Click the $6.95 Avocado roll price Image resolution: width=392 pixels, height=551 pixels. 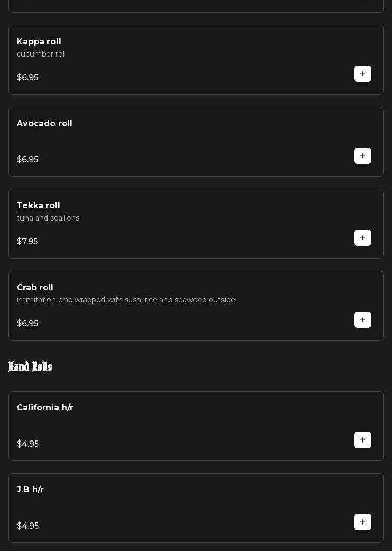27,159
